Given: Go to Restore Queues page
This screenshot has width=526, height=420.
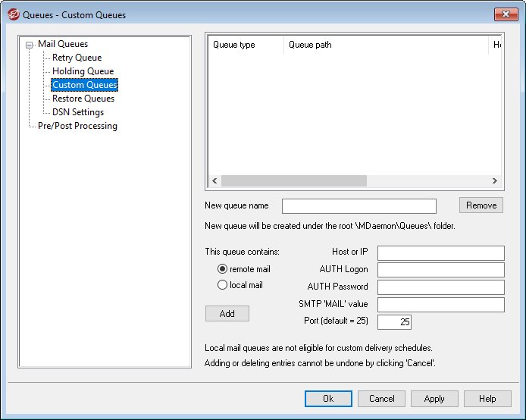Looking at the screenshot, I should tap(83, 99).
